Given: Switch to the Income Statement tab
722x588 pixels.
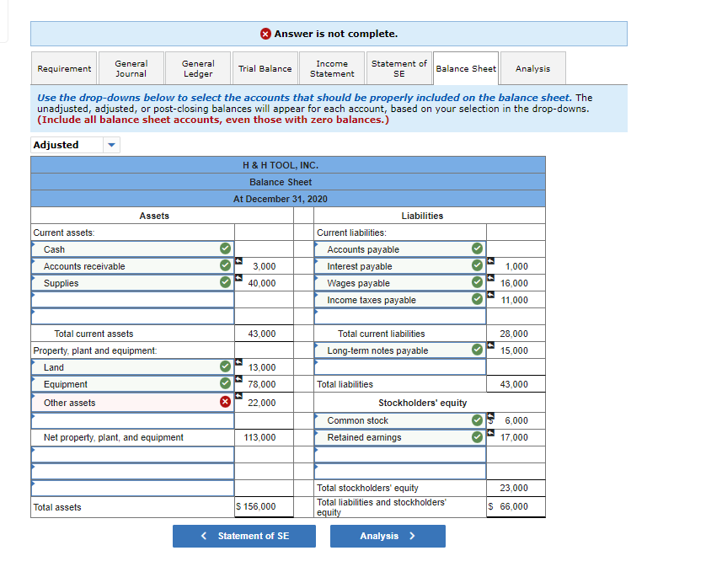Looking at the screenshot, I should point(332,67).
